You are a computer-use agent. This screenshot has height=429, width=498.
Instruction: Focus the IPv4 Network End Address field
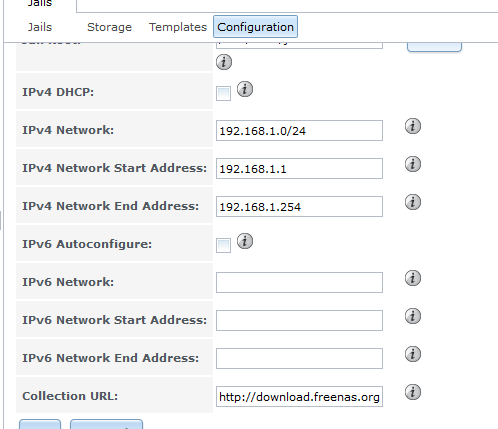[299, 207]
